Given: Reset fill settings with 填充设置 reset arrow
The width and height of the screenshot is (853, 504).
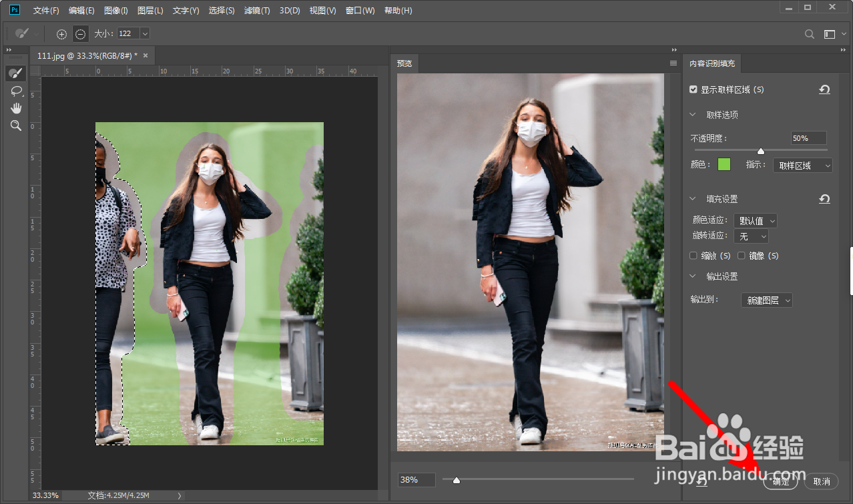Looking at the screenshot, I should point(825,199).
